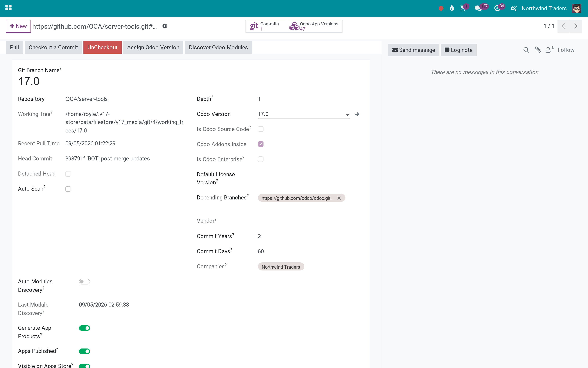Search messages with the magnifier icon
Screen dimensions: 588x368
point(526,50)
